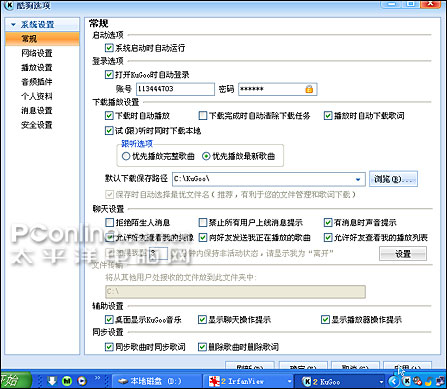
Task: Click the 确定 button at the bottom
Action: coord(303,366)
